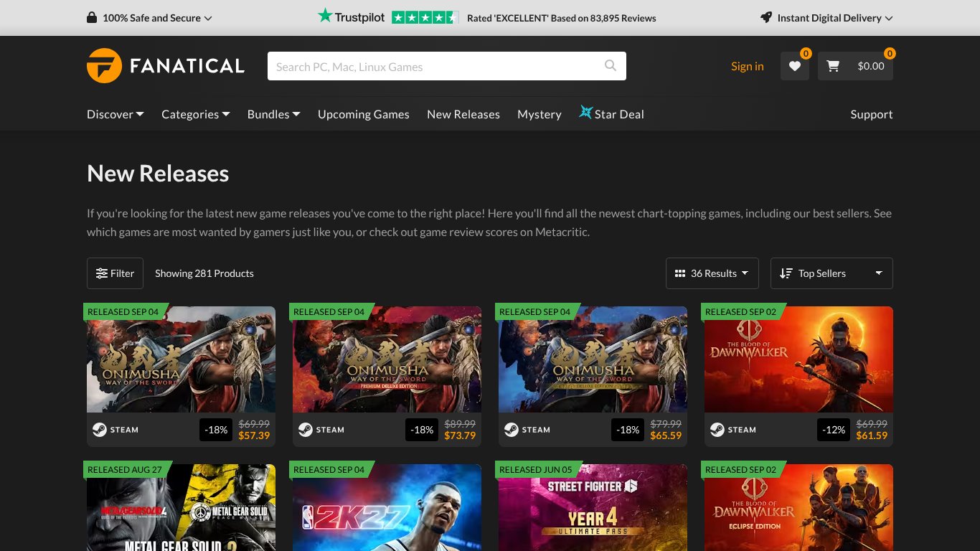Image resolution: width=980 pixels, height=551 pixels.
Task: Click the Showing 281 Products text
Action: [204, 273]
